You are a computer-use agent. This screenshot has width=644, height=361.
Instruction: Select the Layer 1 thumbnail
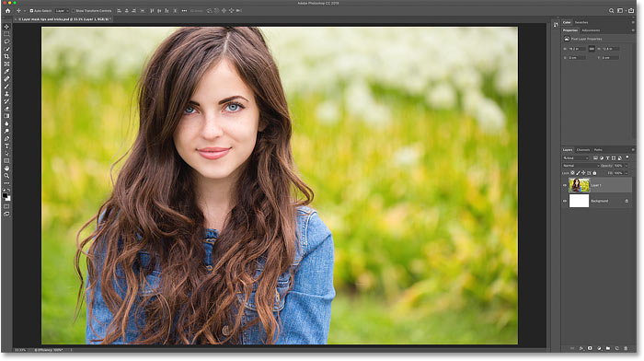[x=579, y=185]
